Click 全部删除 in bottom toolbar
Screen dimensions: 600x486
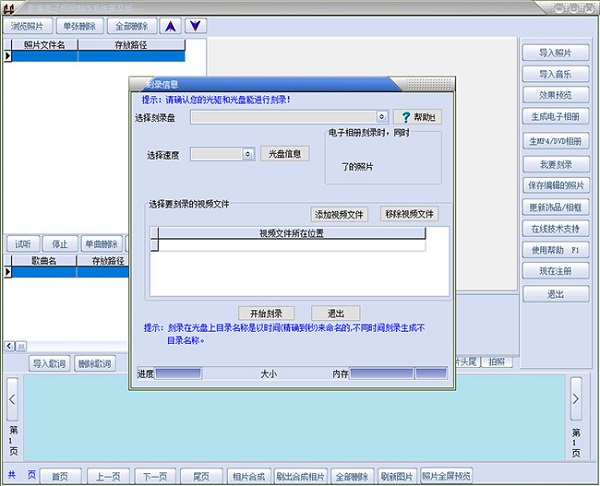click(352, 476)
